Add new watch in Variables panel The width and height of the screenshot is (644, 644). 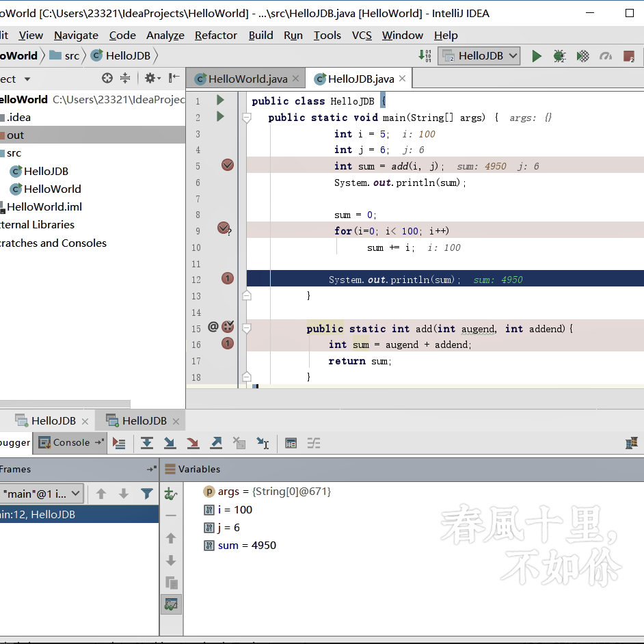coord(171,494)
